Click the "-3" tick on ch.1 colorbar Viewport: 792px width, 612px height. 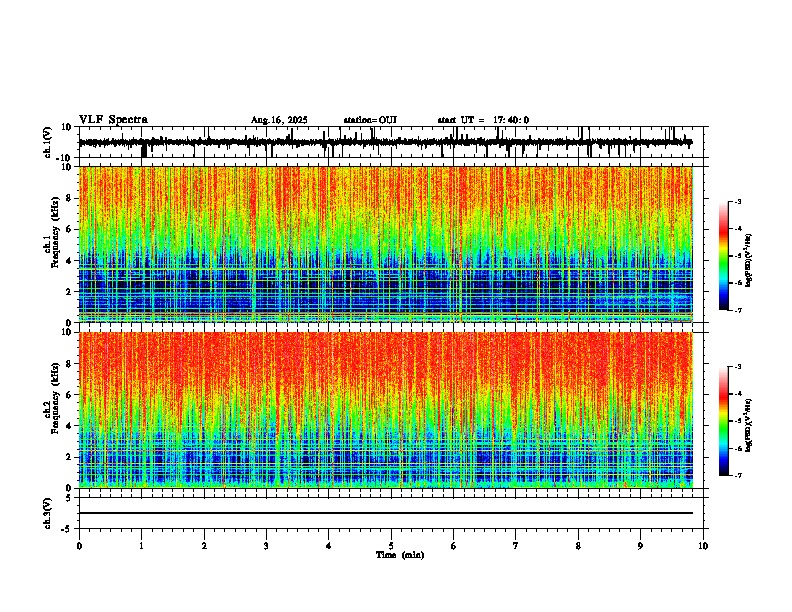(737, 201)
